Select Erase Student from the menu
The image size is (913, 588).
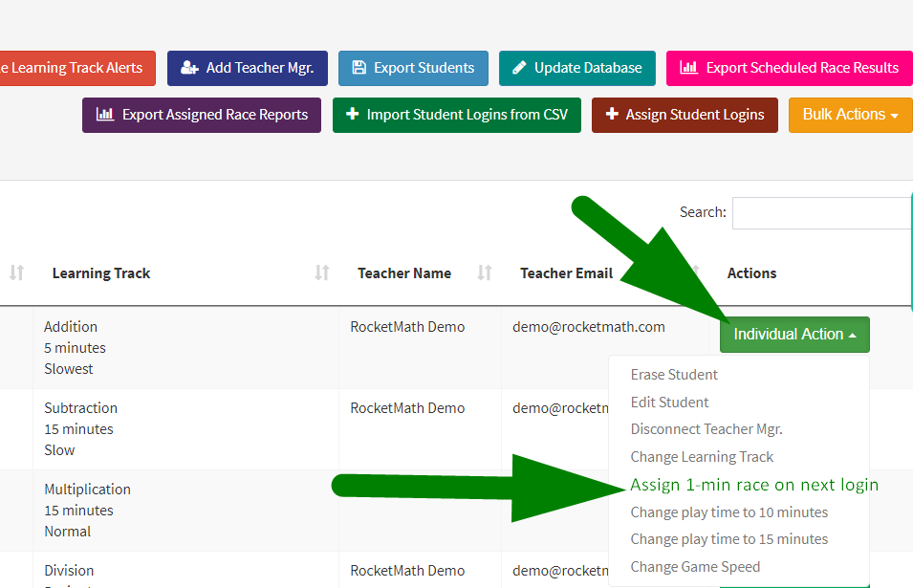674,375
